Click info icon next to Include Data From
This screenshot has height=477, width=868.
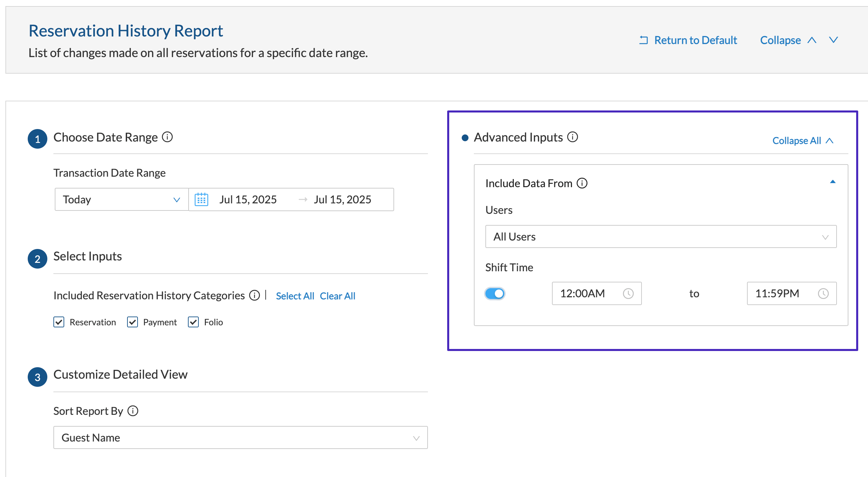(582, 183)
